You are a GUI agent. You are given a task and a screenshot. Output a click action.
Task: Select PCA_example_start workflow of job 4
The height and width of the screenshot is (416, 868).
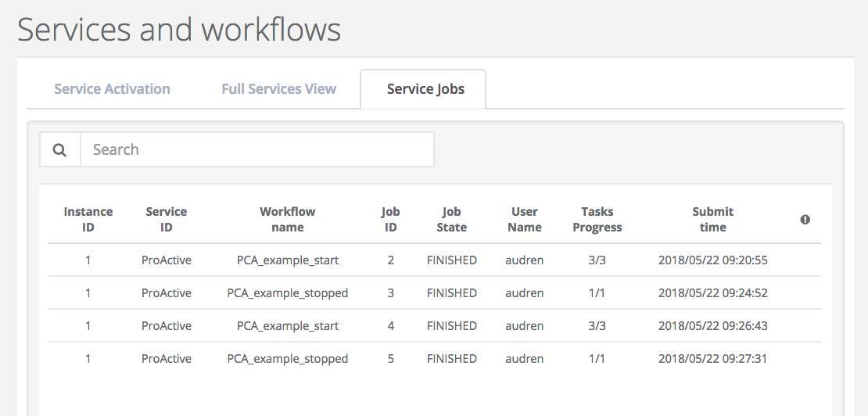coord(287,326)
